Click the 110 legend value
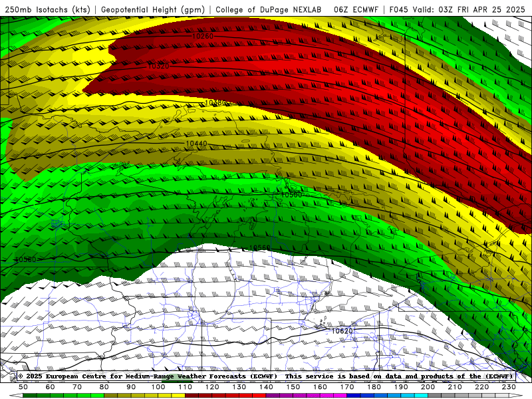The height and width of the screenshot is (399, 532). click(x=186, y=387)
